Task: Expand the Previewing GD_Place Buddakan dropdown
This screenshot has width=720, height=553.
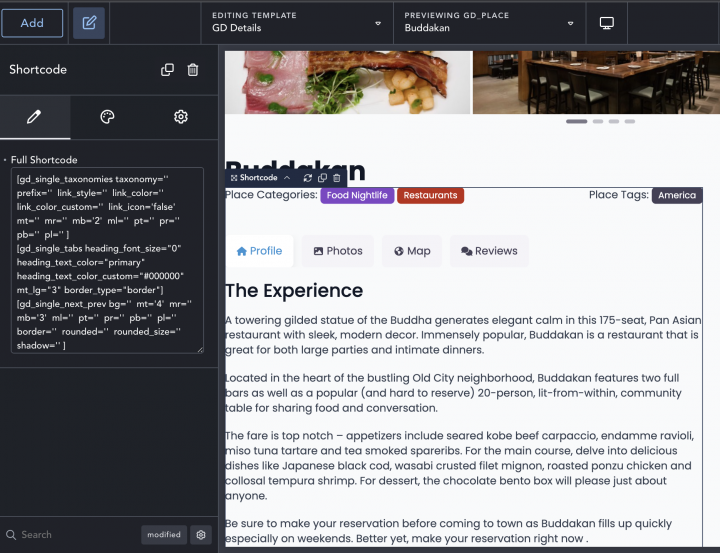Action: click(x=570, y=23)
